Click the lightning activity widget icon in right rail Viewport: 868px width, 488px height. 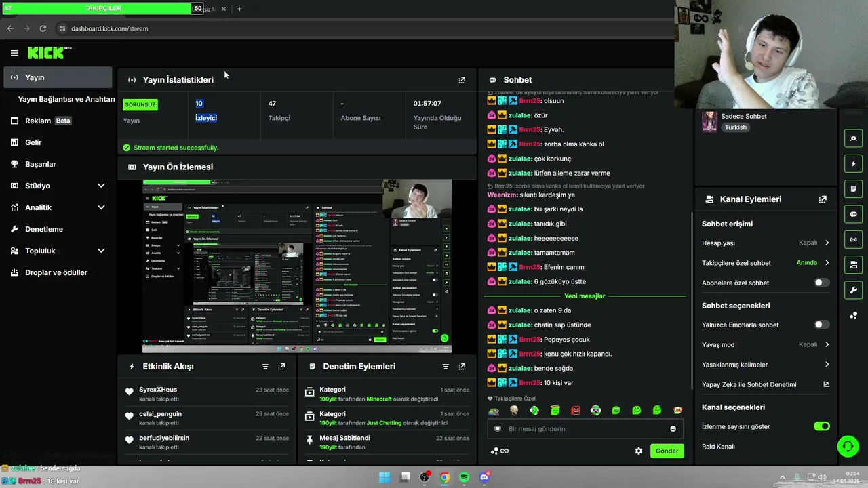click(853, 163)
